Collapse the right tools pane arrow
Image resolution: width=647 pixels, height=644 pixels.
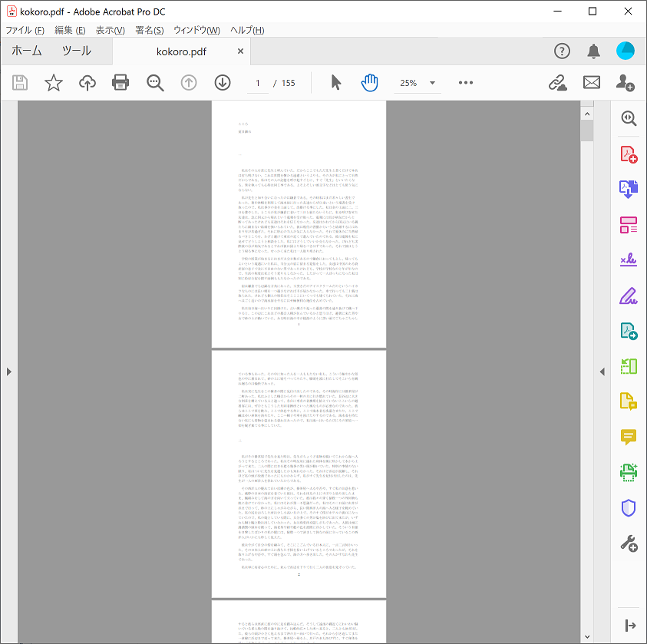pos(602,372)
